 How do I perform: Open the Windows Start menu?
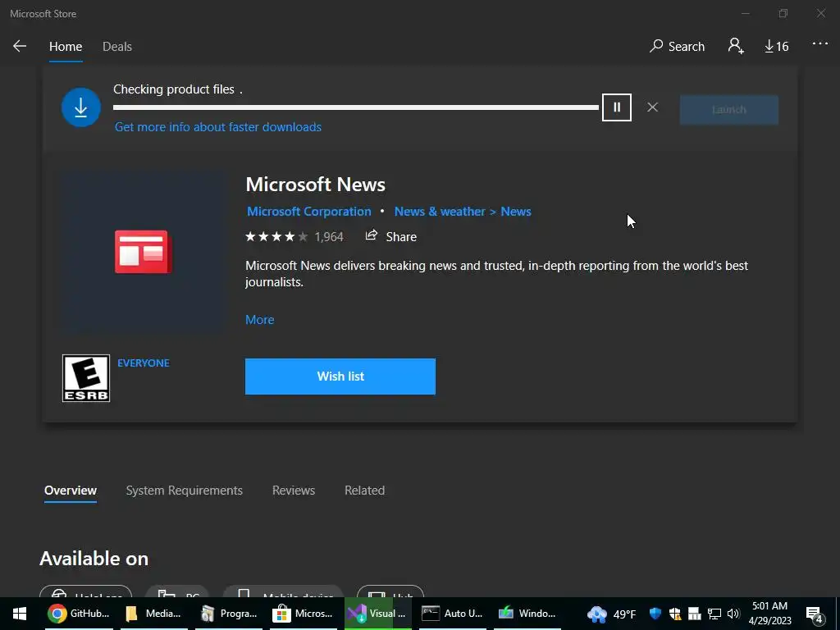pos(20,614)
